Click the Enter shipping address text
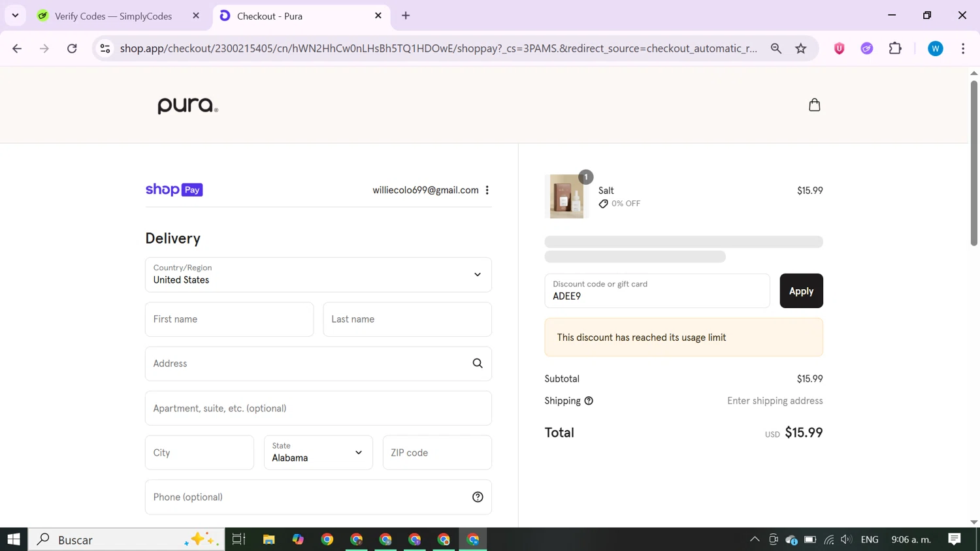Screen dimensions: 980x551 (775, 401)
